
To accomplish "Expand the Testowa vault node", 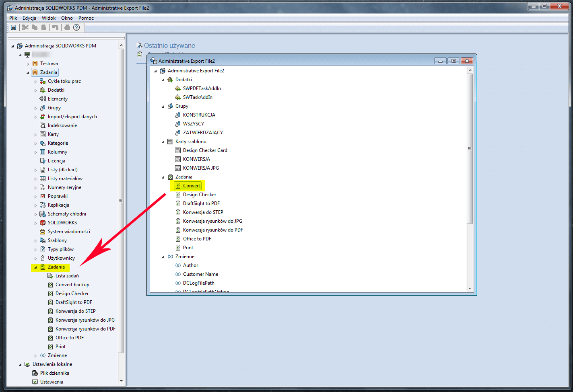I will pos(28,64).
